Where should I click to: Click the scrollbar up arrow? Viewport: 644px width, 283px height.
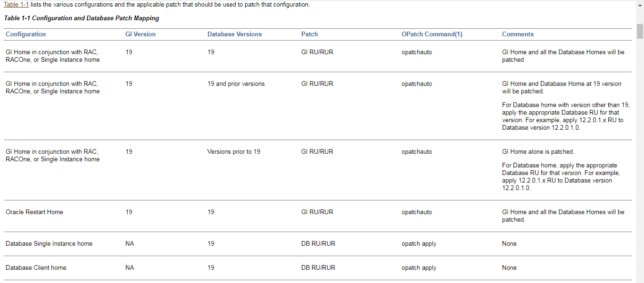pos(640,4)
